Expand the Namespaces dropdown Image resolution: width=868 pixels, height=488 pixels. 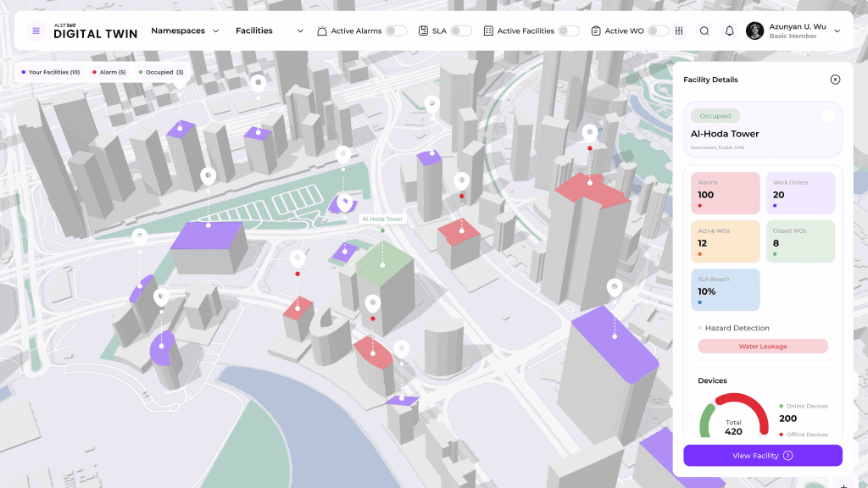coord(185,31)
